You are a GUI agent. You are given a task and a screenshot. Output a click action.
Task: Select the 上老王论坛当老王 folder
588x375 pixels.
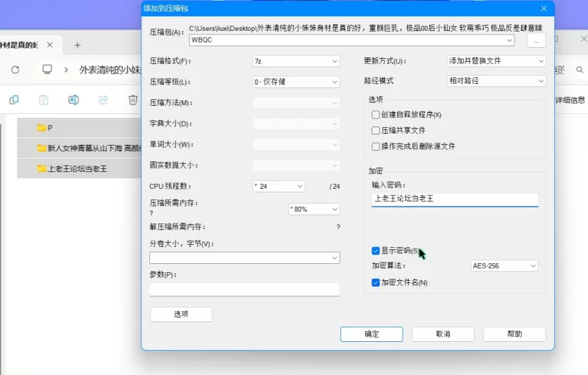click(79, 169)
